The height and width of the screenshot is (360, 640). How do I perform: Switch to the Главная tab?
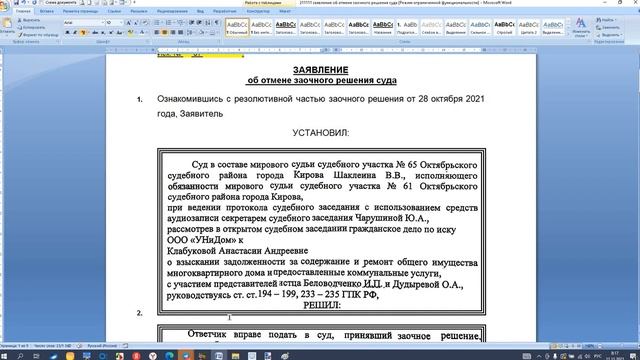coord(23,11)
